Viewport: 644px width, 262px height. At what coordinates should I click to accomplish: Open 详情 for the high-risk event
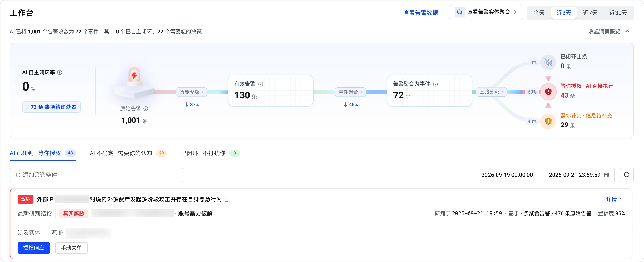point(614,199)
